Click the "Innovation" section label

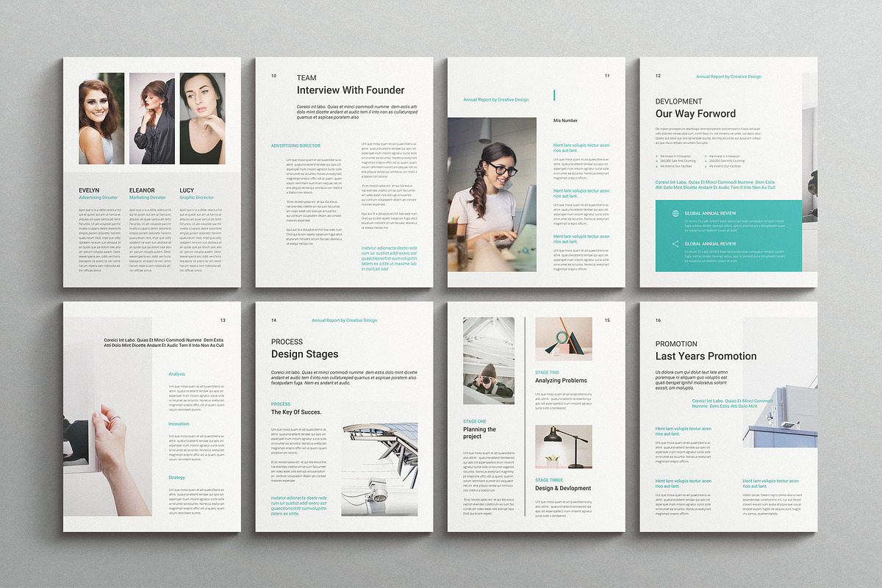coord(179,424)
